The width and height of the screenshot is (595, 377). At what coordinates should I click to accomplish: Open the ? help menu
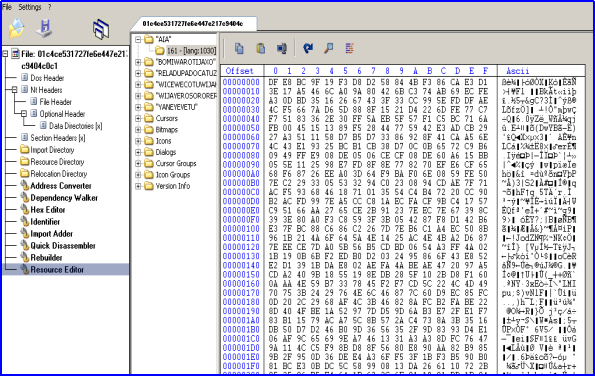(50, 7)
